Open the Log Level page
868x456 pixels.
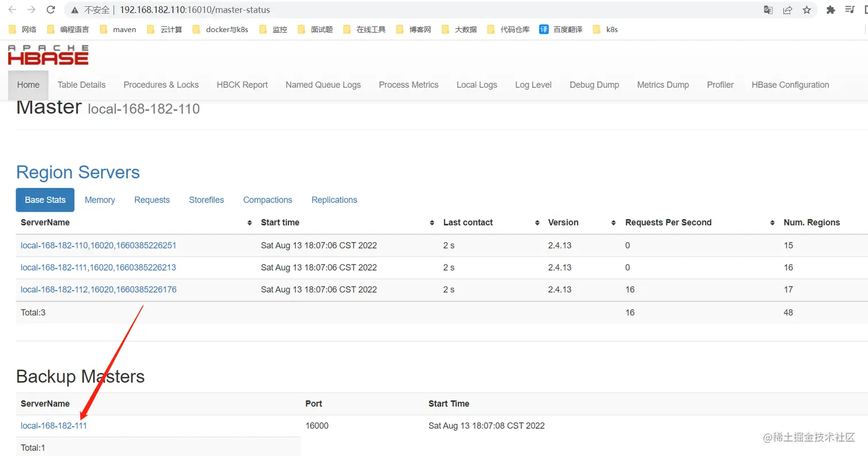pyautogui.click(x=533, y=85)
